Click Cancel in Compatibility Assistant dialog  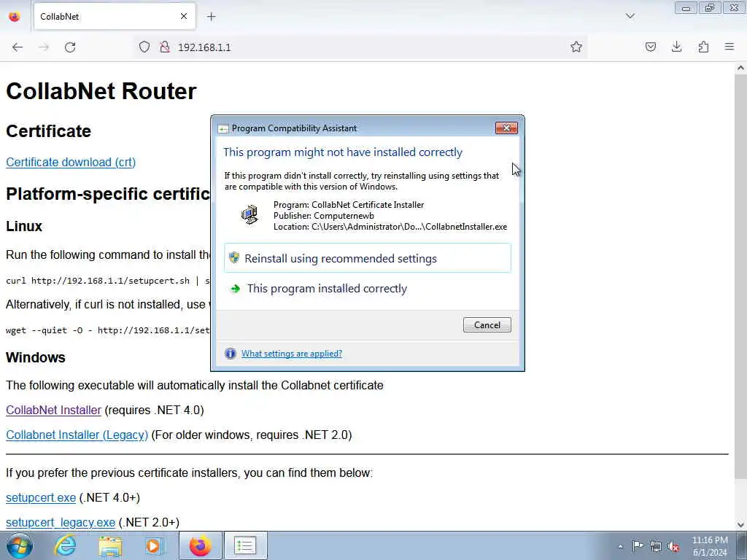(487, 324)
